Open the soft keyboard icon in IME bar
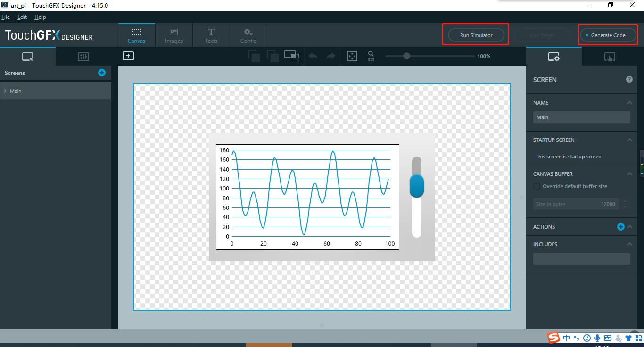 pos(608,338)
